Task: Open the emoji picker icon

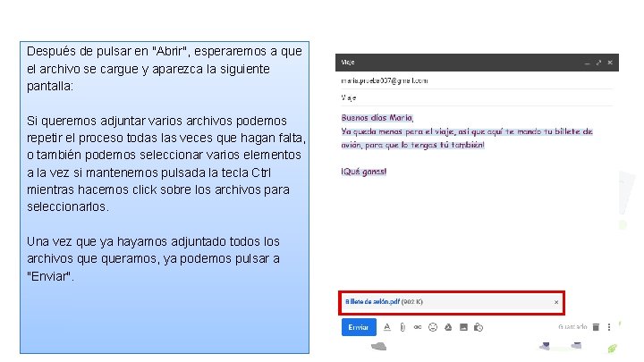Action: 433,327
